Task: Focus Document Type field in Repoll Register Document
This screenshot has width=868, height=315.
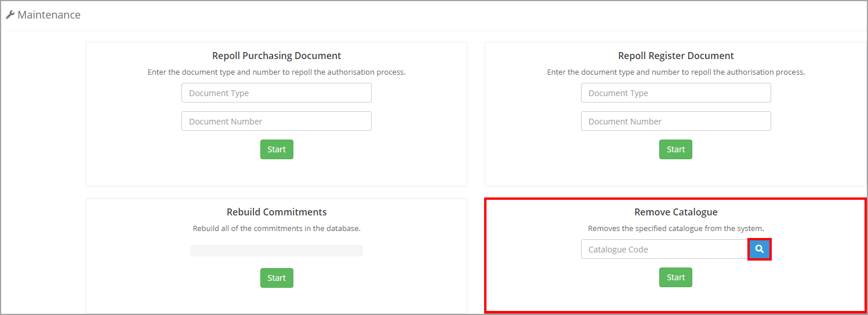Action: coord(675,93)
